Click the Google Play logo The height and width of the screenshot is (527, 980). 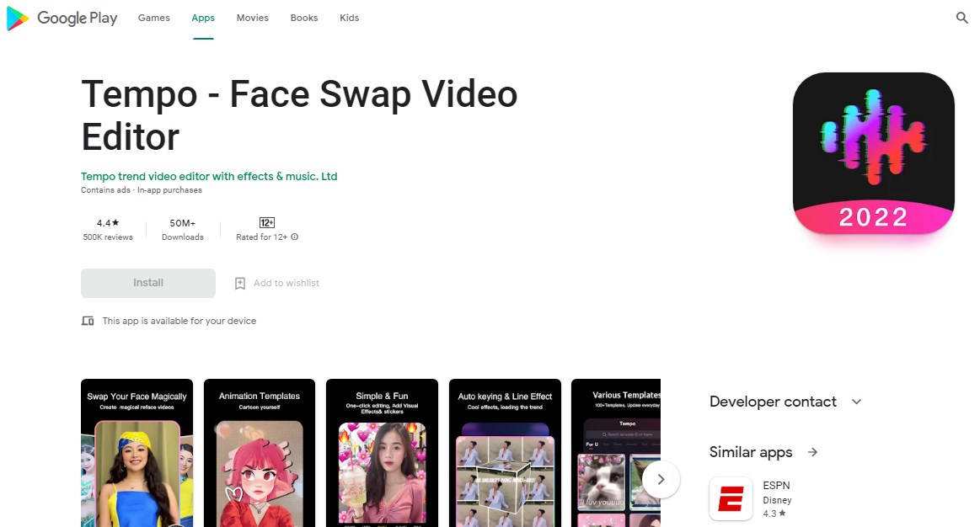click(62, 19)
